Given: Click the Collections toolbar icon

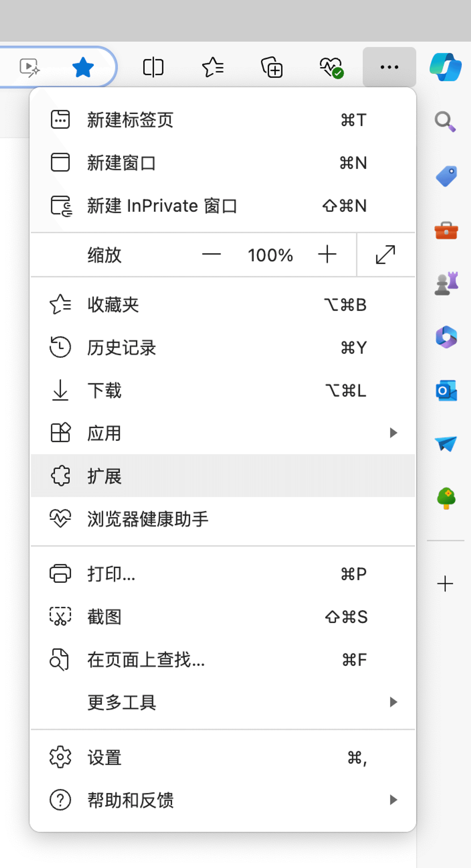Looking at the screenshot, I should tap(272, 67).
